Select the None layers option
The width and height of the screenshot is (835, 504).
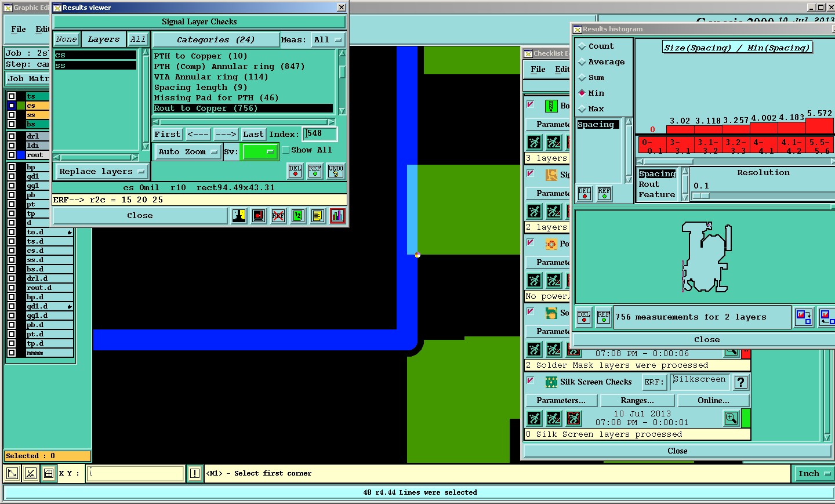coord(66,39)
